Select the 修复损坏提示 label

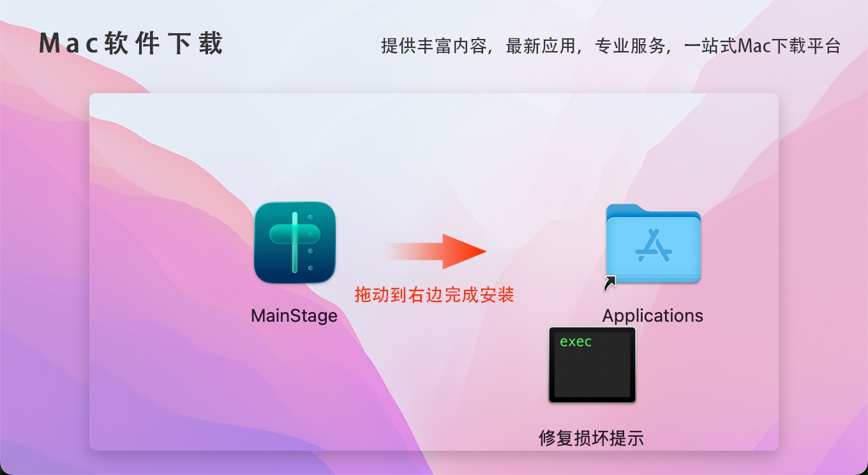(x=592, y=438)
